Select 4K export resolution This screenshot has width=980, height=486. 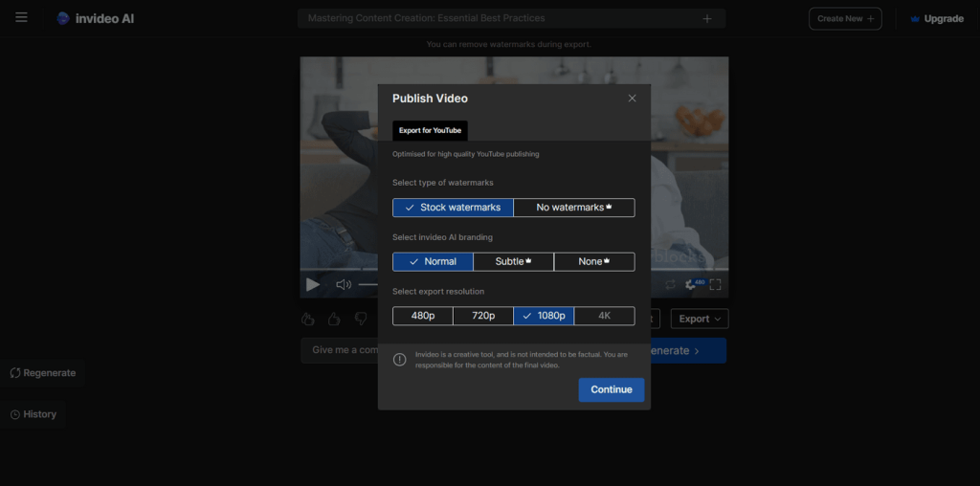[605, 316]
